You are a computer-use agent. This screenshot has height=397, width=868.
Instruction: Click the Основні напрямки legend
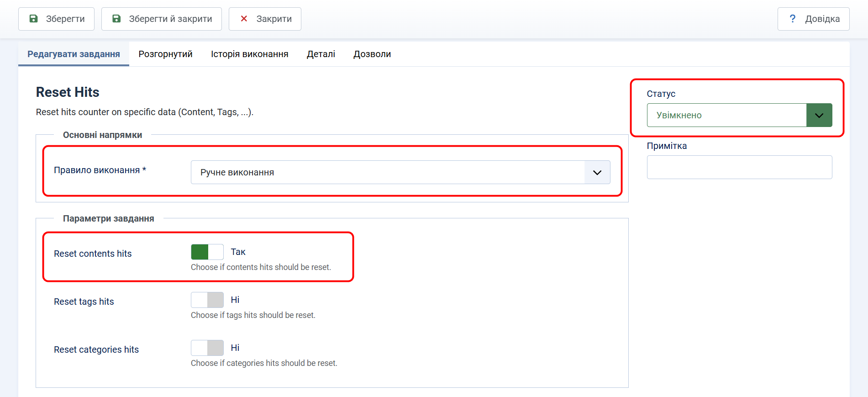[x=102, y=135]
